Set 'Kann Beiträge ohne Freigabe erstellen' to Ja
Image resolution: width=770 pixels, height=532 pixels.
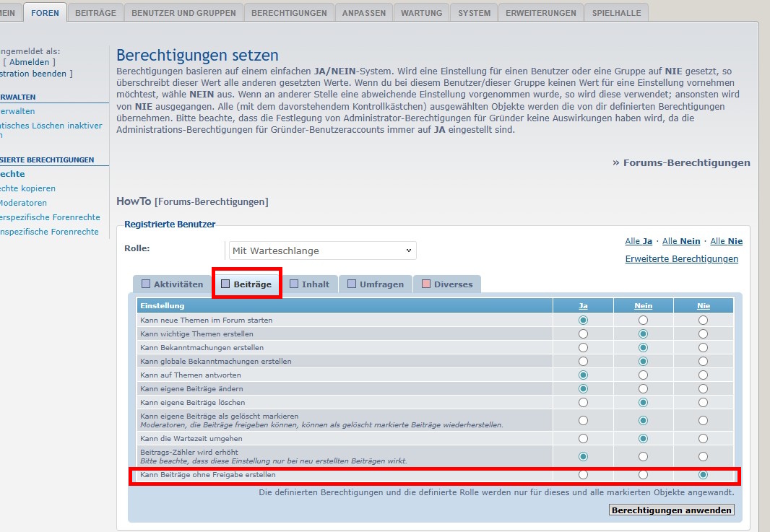coord(583,475)
